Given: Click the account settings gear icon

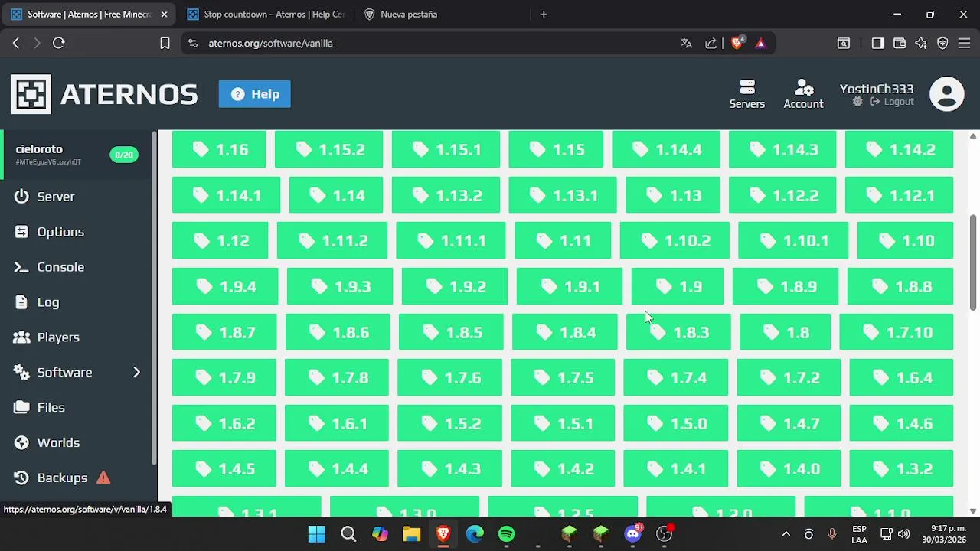Looking at the screenshot, I should [857, 102].
